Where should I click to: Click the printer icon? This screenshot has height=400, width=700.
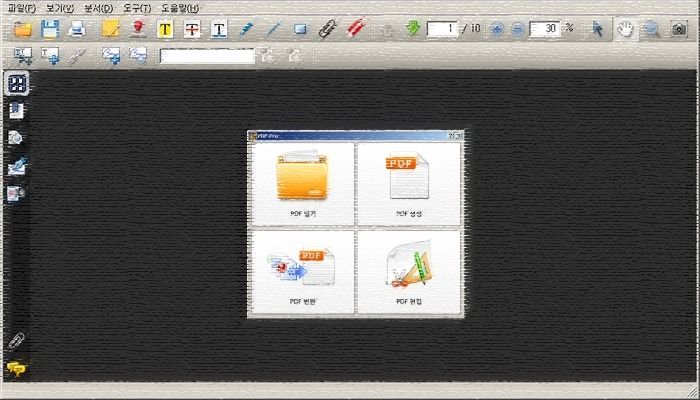pyautogui.click(x=77, y=29)
